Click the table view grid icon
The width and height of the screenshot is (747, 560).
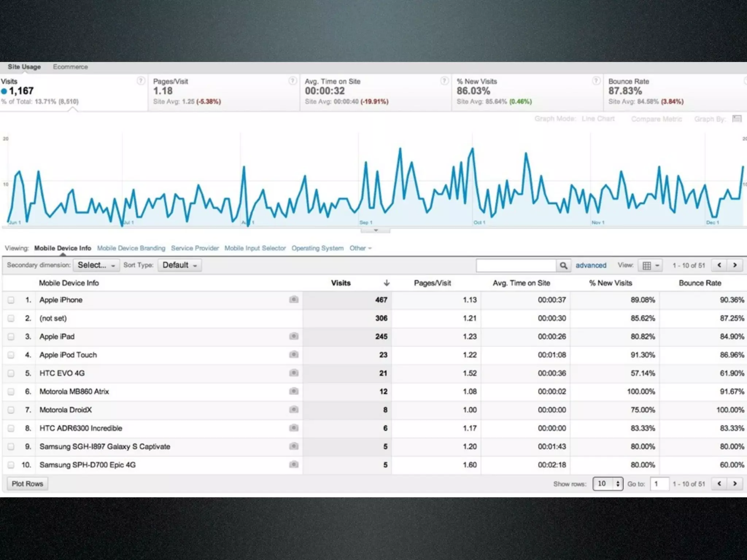[x=647, y=265]
